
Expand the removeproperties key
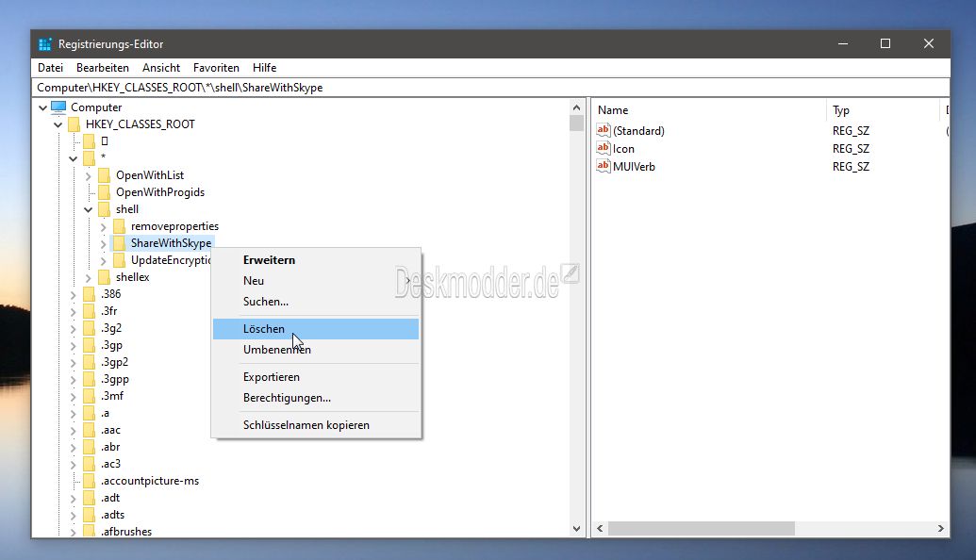[103, 227]
